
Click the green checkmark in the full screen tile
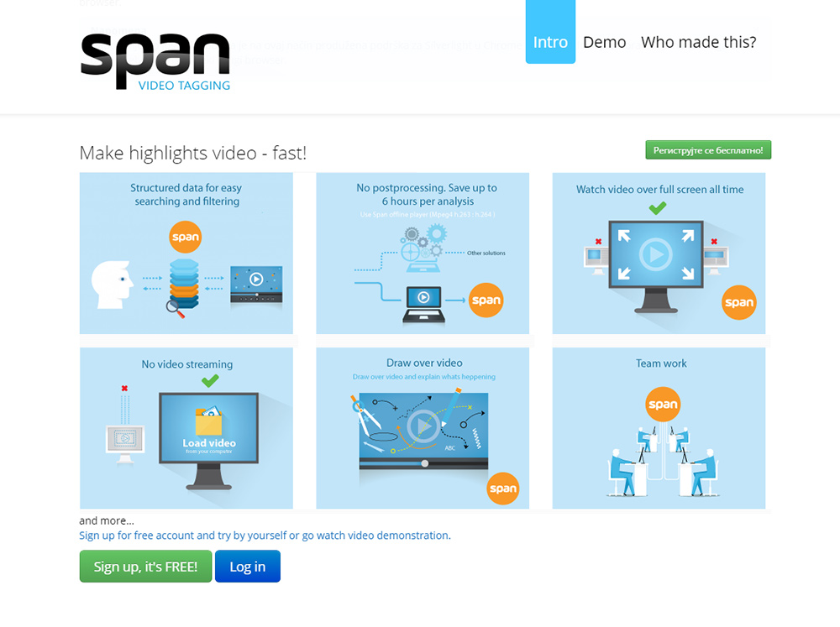[x=658, y=208]
